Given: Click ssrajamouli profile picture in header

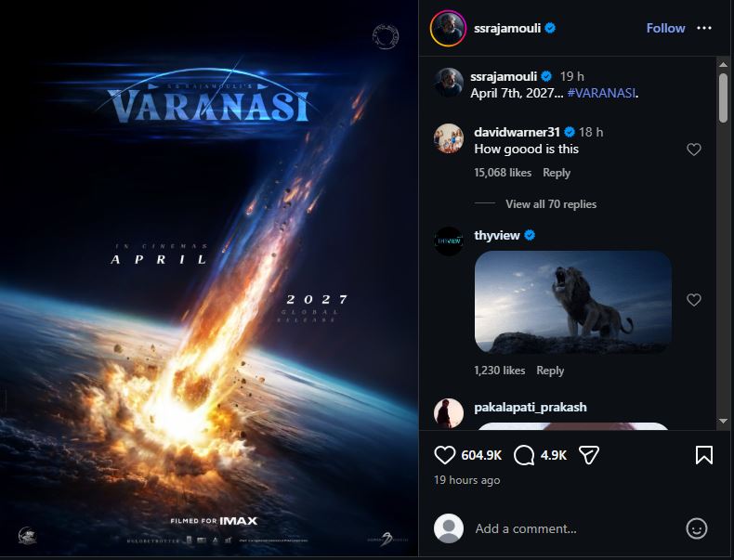Looking at the screenshot, I should [448, 29].
